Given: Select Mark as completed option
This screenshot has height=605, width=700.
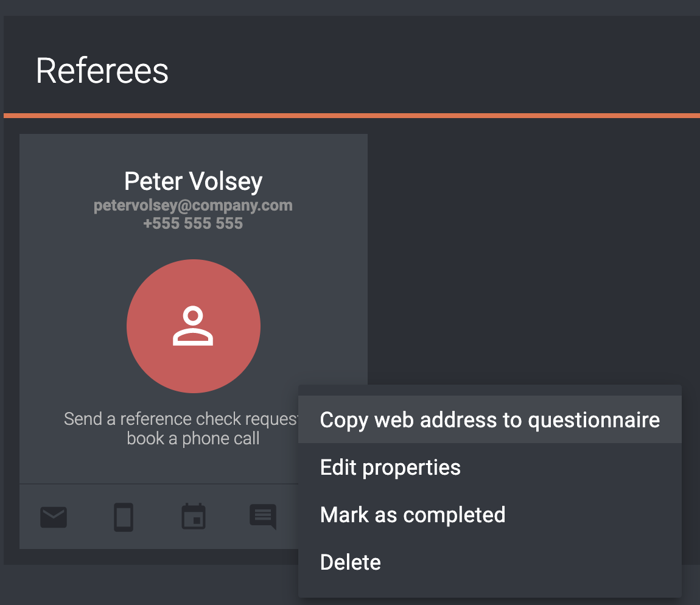Looking at the screenshot, I should [x=490, y=515].
